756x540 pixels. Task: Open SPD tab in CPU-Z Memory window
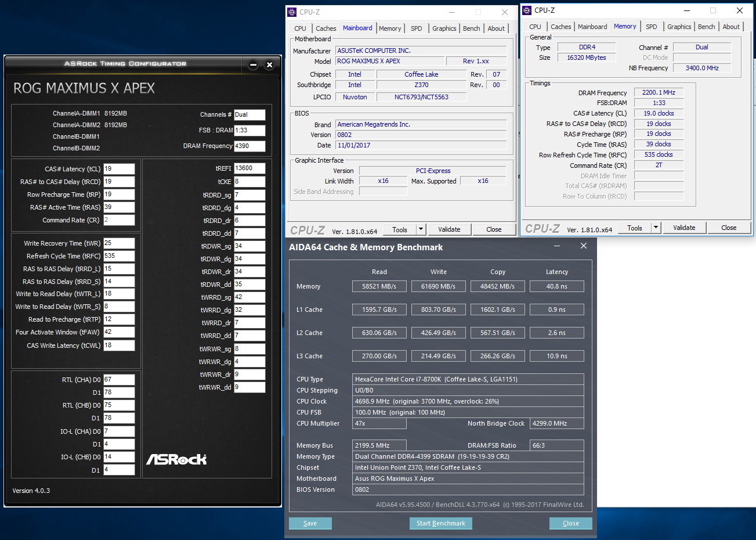coord(652,27)
